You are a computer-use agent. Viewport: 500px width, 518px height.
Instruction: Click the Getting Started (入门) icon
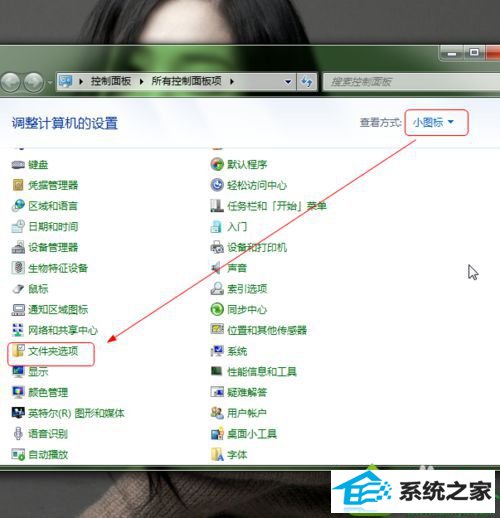pos(216,226)
